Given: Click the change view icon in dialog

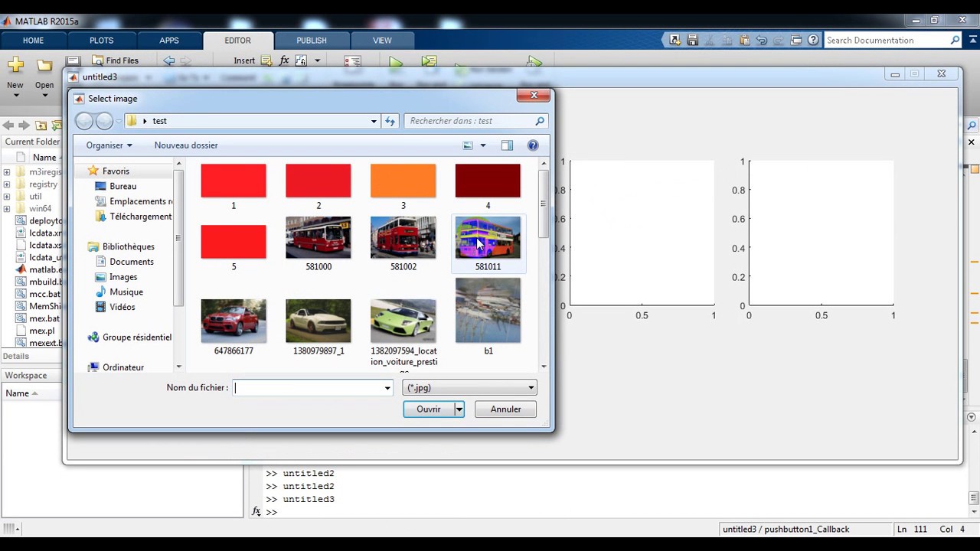Looking at the screenshot, I should coord(468,145).
